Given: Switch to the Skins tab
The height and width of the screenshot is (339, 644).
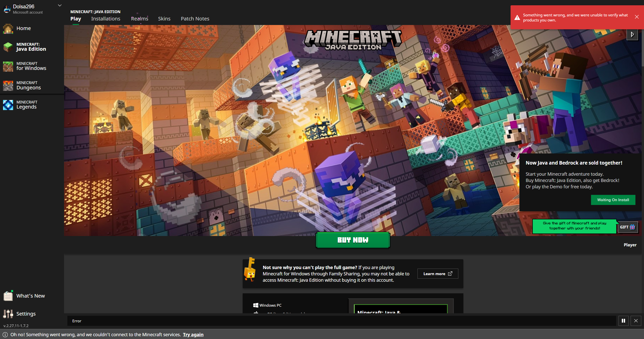Looking at the screenshot, I should 164,19.
